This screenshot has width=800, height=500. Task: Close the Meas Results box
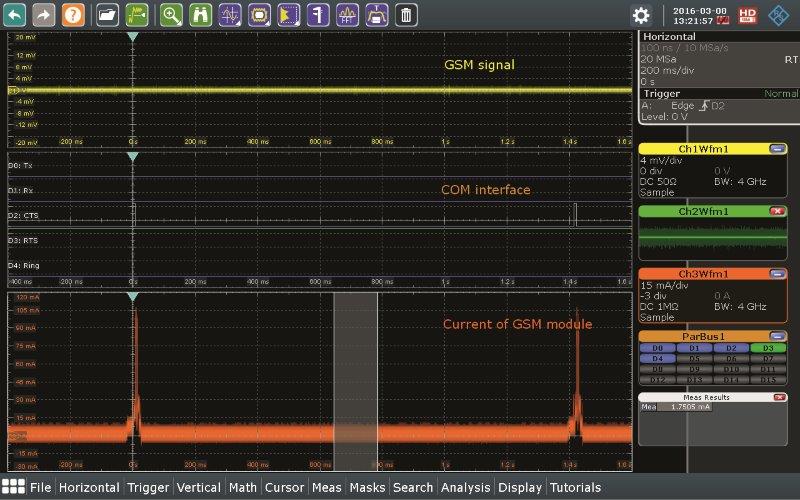click(x=776, y=398)
